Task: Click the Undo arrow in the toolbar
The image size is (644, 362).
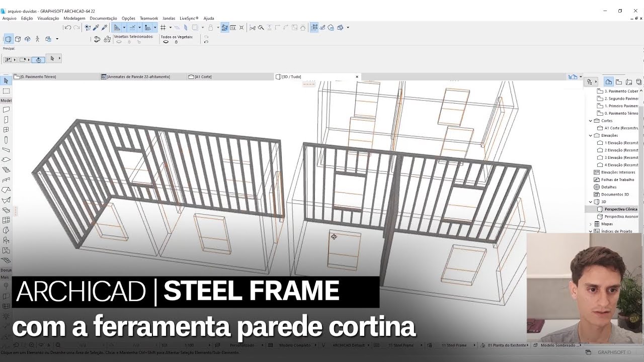Action: [67, 28]
